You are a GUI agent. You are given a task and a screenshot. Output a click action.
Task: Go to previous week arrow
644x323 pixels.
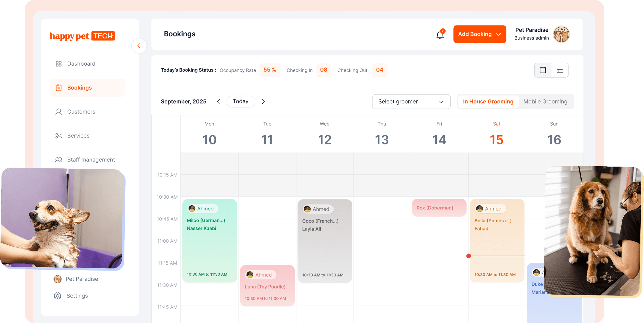click(x=219, y=102)
